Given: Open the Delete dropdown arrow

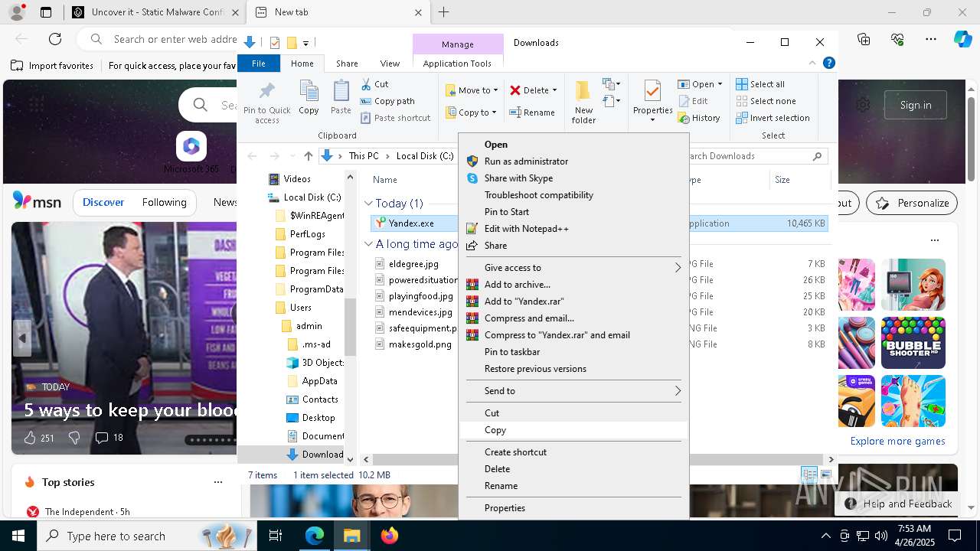Looking at the screenshot, I should click(x=554, y=90).
